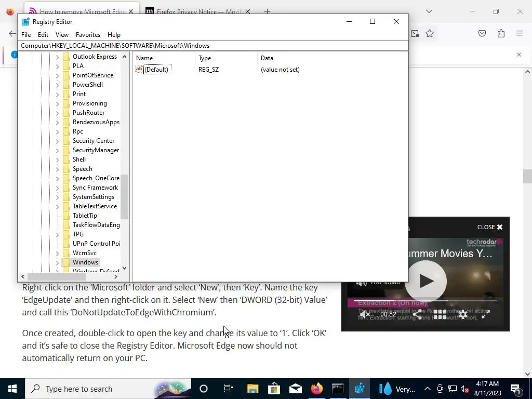The image size is (532, 399).
Task: Select the (Default) registry value
Action: (156, 70)
